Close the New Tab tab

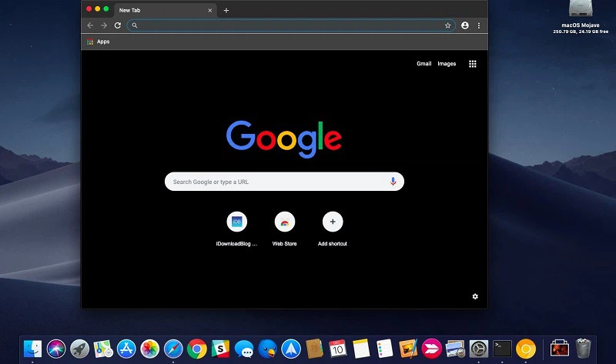pos(209,11)
